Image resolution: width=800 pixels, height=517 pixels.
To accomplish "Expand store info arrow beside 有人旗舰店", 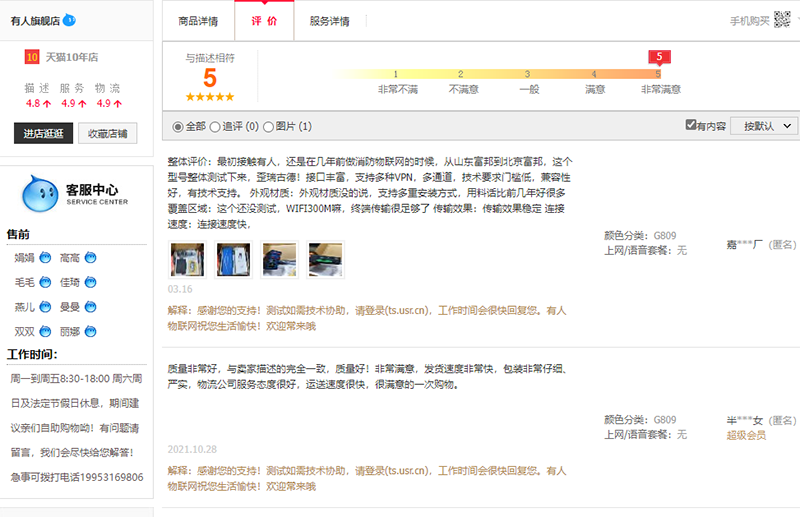I will [x=70, y=20].
